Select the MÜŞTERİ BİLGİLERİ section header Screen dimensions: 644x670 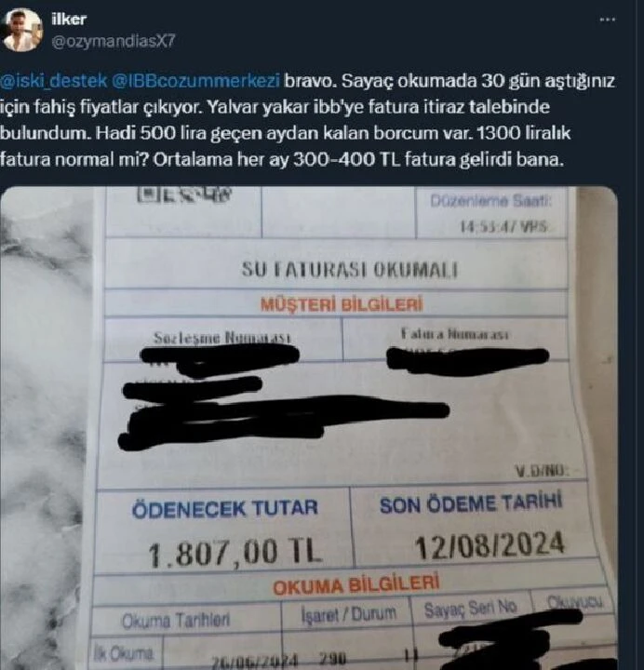[342, 304]
